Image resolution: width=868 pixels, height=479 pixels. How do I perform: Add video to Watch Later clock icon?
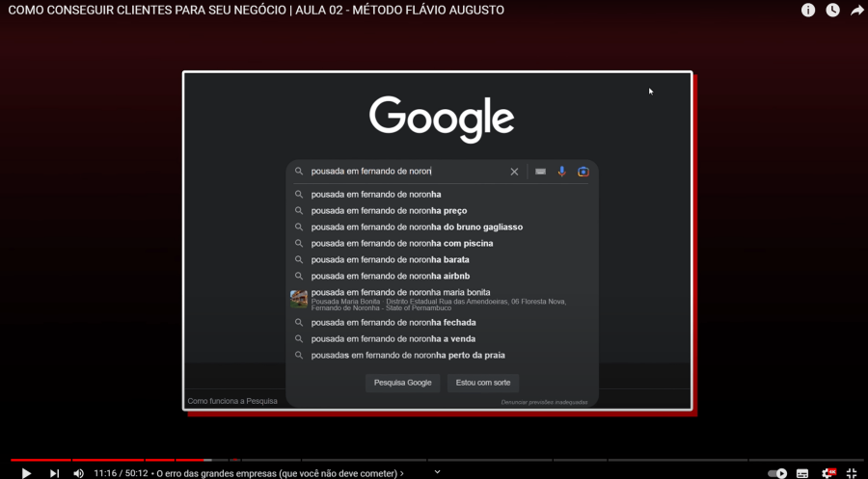832,10
